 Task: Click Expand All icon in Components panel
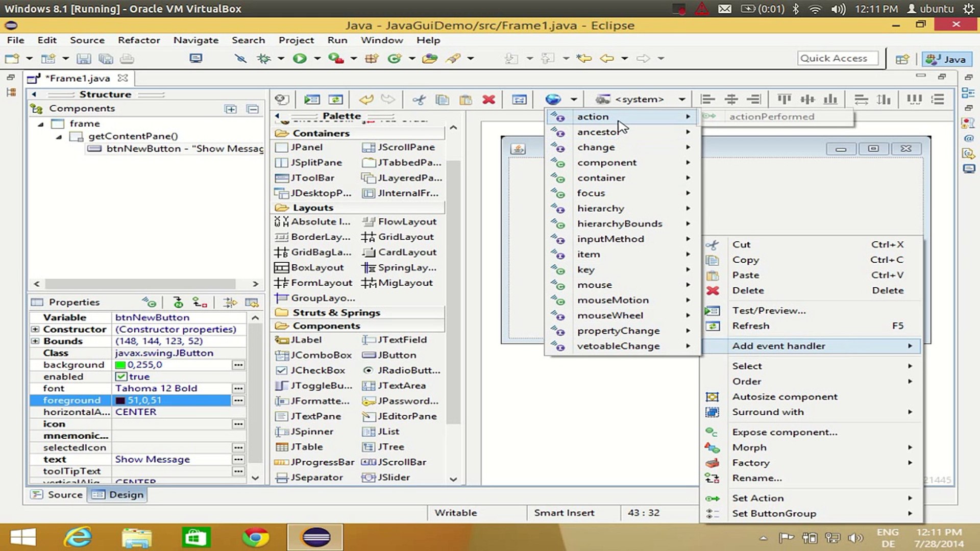[x=231, y=109]
